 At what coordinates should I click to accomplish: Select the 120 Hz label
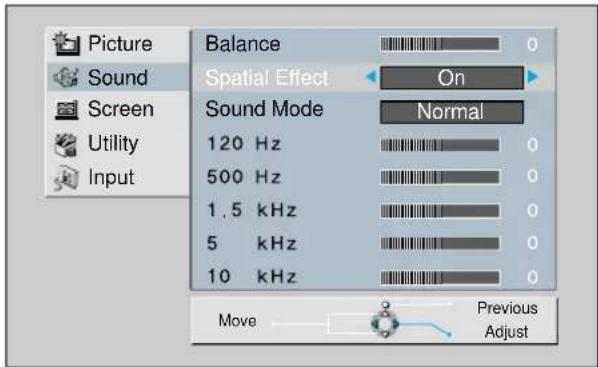click(244, 144)
